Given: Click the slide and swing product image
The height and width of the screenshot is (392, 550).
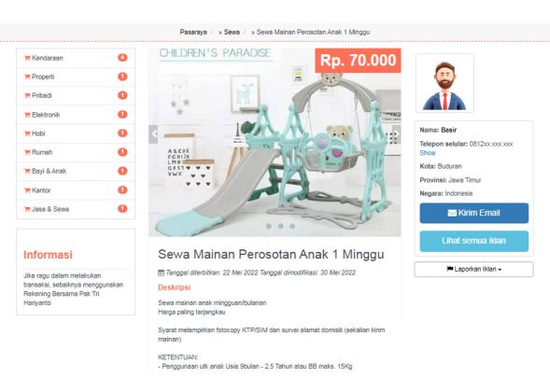Looking at the screenshot, I should point(275,143).
